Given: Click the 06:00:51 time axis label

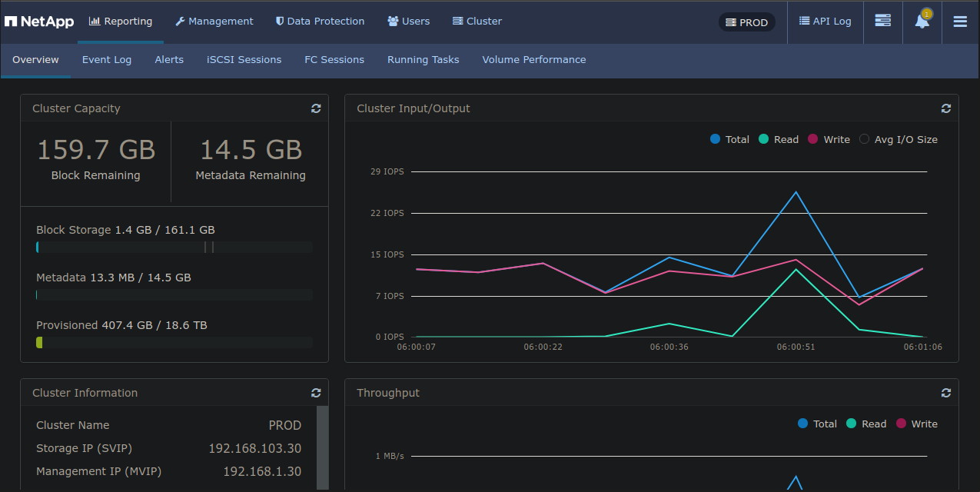Looking at the screenshot, I should [796, 347].
